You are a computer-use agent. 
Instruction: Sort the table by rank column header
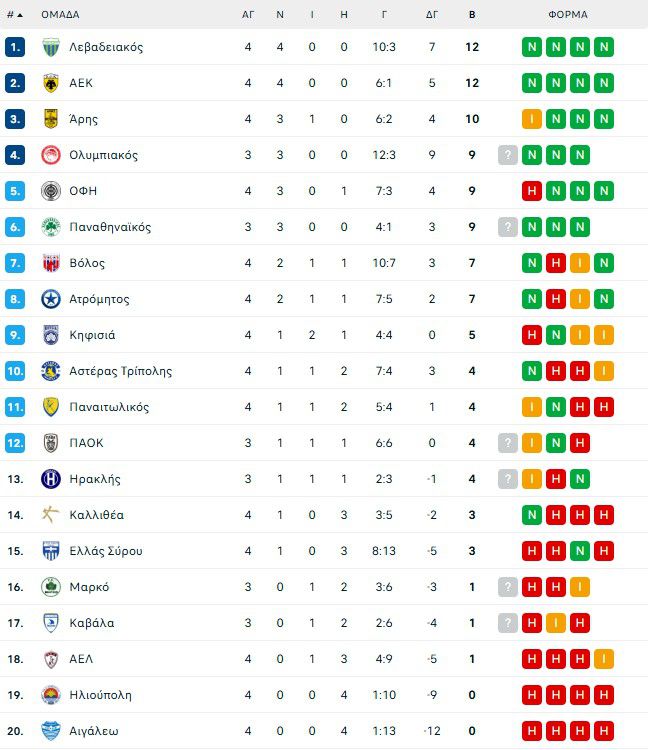point(14,15)
